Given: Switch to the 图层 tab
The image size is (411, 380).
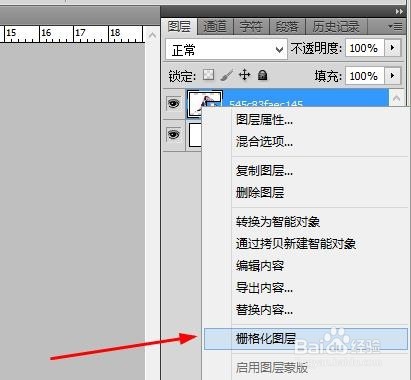Looking at the screenshot, I should [x=179, y=26].
